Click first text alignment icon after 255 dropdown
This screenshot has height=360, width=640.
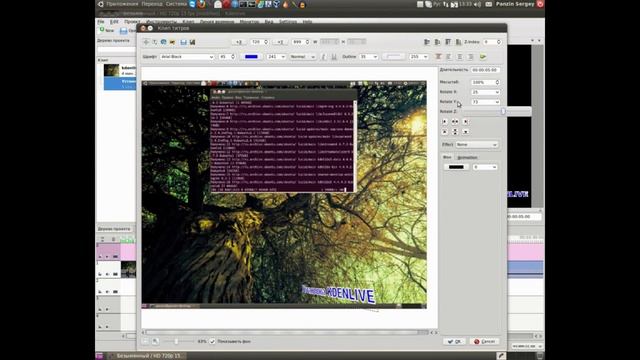click(438, 57)
